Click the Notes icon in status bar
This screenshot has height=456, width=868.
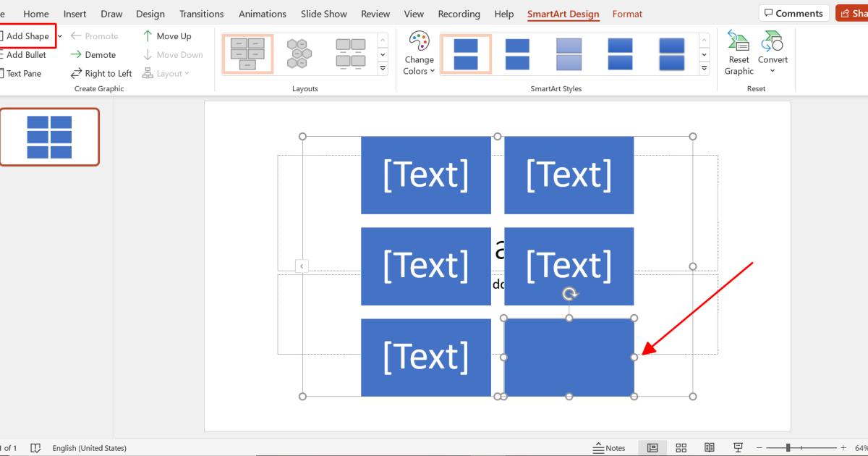tap(608, 447)
